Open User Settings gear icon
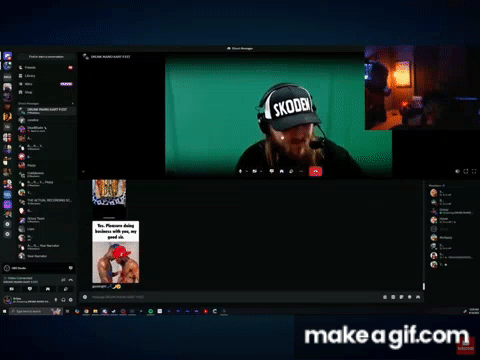Screen dimensions: 480x360 tap(71, 300)
